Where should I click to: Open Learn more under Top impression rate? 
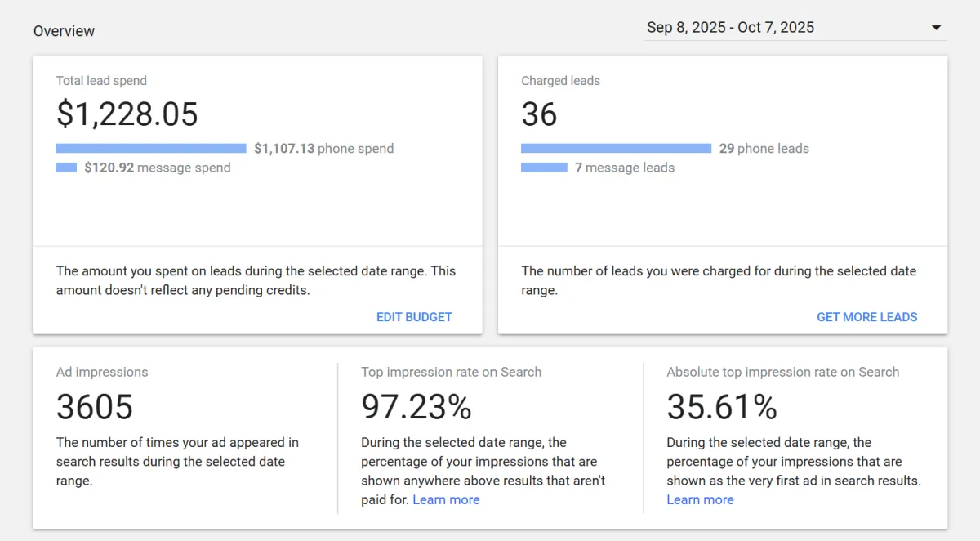point(446,500)
